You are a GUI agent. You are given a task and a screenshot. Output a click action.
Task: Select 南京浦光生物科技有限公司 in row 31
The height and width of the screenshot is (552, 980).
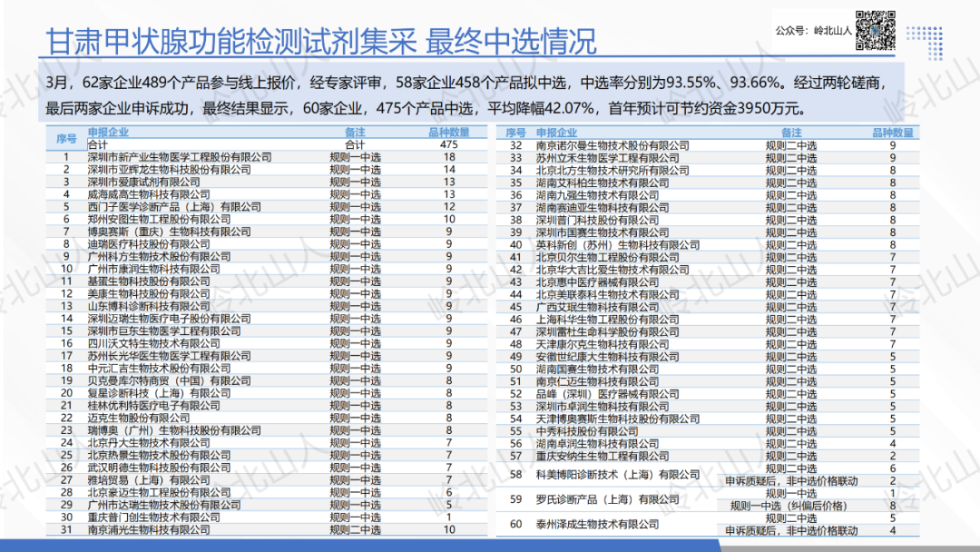(149, 530)
